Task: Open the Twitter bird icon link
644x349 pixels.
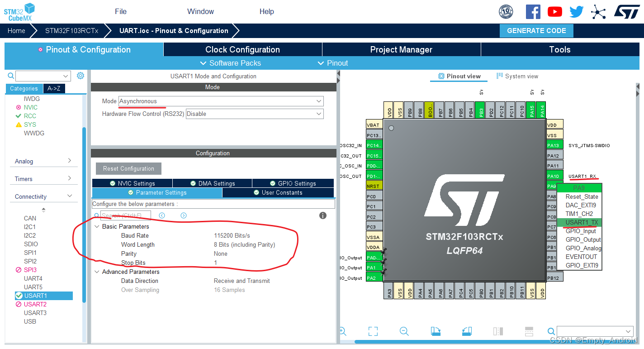Action: [x=576, y=12]
